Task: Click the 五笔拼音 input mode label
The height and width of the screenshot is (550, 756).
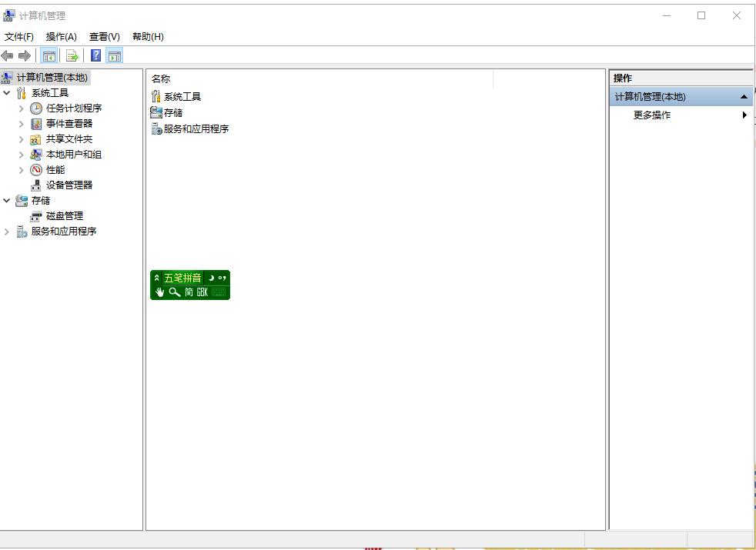Action: [182, 278]
